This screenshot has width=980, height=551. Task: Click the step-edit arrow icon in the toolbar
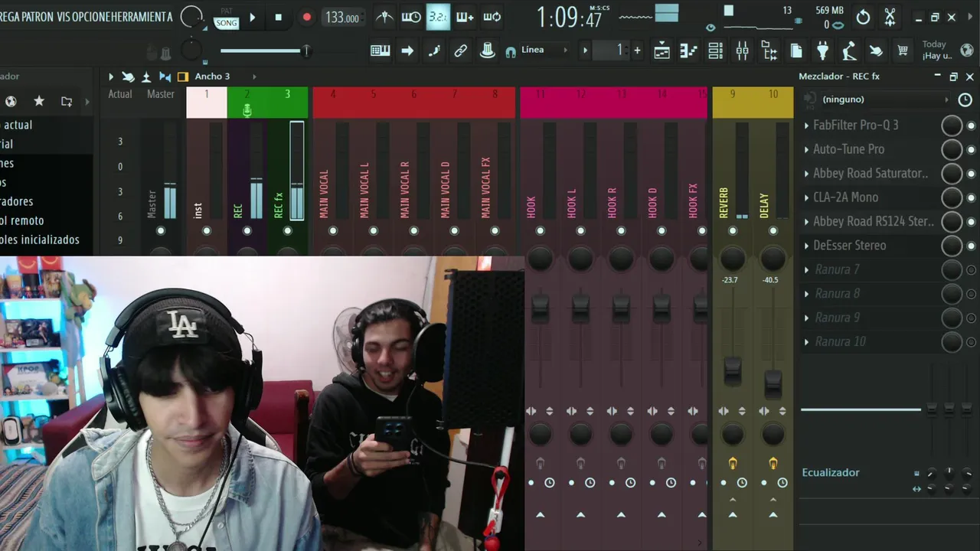[x=407, y=51]
